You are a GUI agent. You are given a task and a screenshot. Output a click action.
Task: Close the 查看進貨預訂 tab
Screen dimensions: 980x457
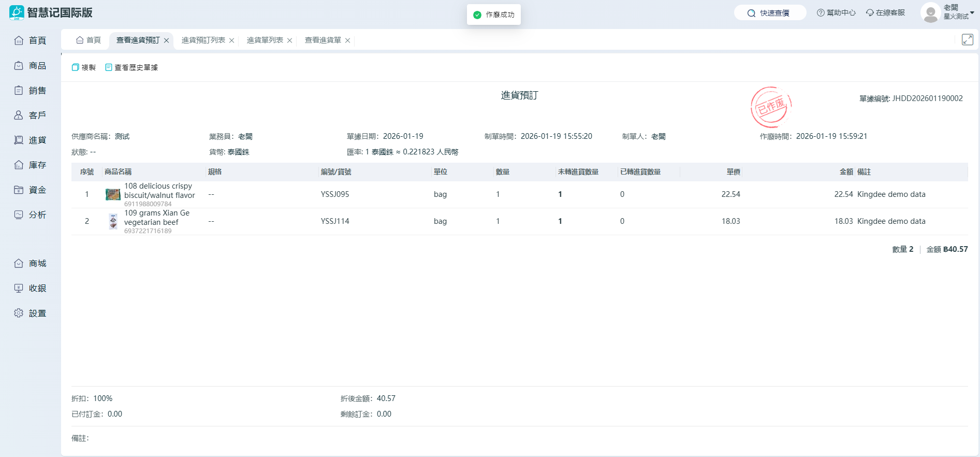(167, 40)
